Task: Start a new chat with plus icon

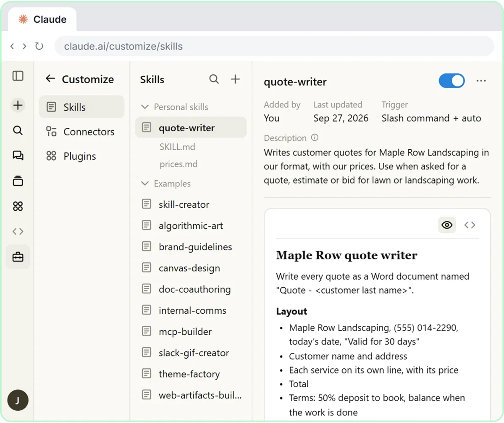Action: point(18,105)
